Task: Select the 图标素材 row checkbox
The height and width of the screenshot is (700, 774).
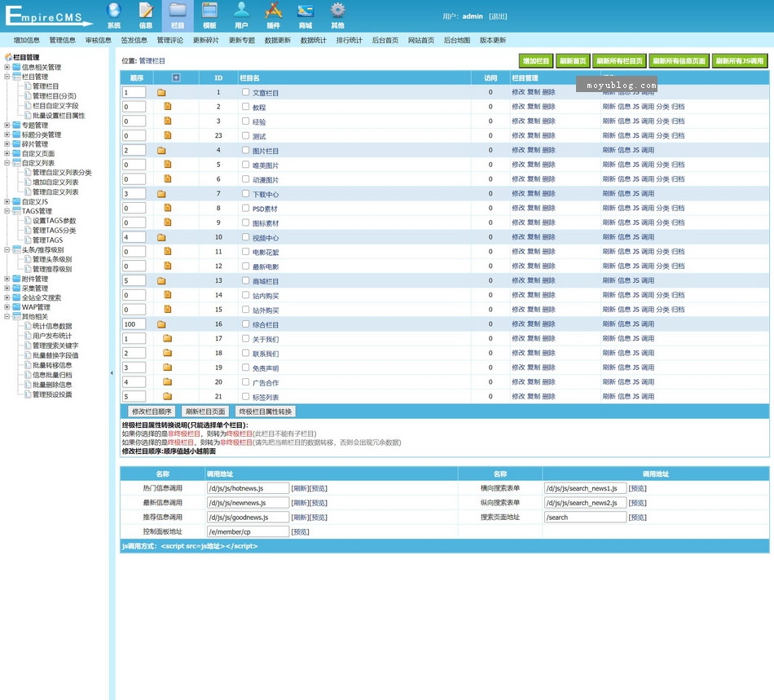Action: [x=246, y=222]
